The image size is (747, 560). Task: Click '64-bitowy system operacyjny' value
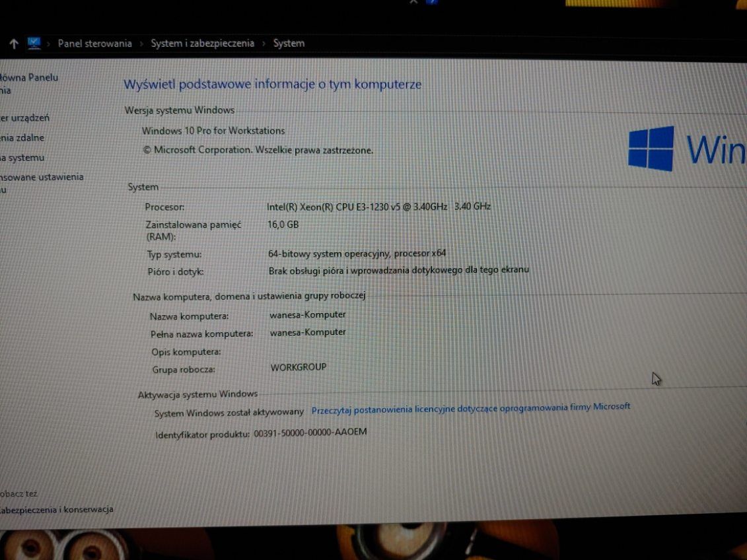tap(357, 254)
